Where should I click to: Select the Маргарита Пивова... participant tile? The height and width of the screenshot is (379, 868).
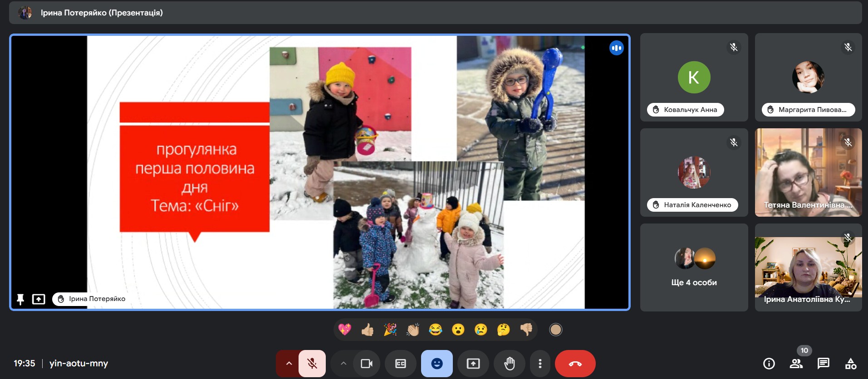[x=808, y=77]
